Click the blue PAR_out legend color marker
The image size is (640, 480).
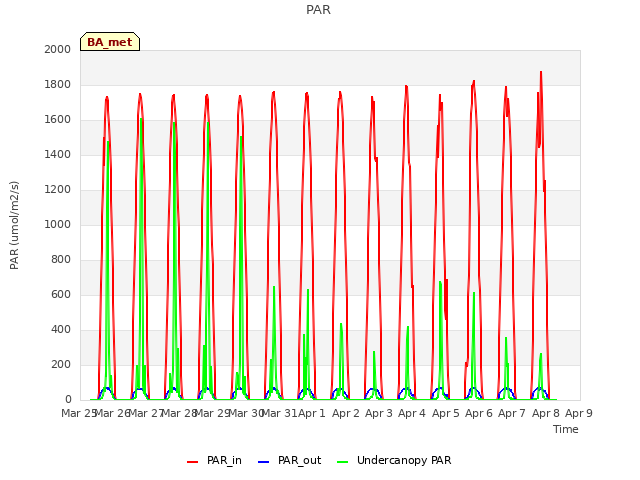click(x=263, y=462)
